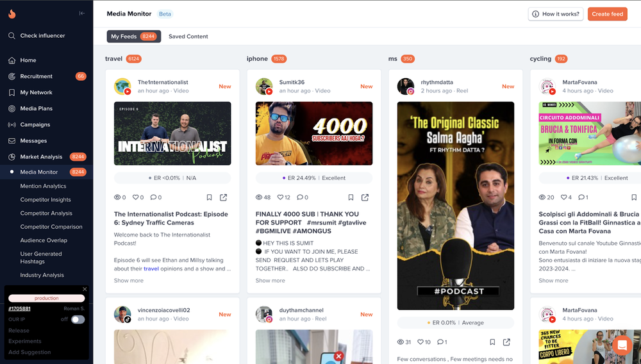This screenshot has width=641, height=364.
Task: Click heart icon on Sumitk36 post
Action: coord(280,197)
